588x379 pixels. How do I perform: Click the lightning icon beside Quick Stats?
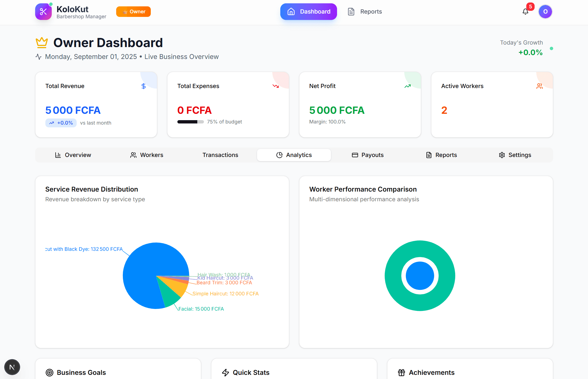(x=226, y=372)
